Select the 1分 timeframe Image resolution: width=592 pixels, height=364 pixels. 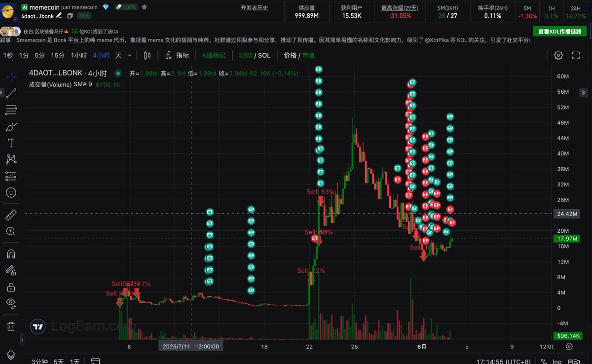click(x=24, y=55)
